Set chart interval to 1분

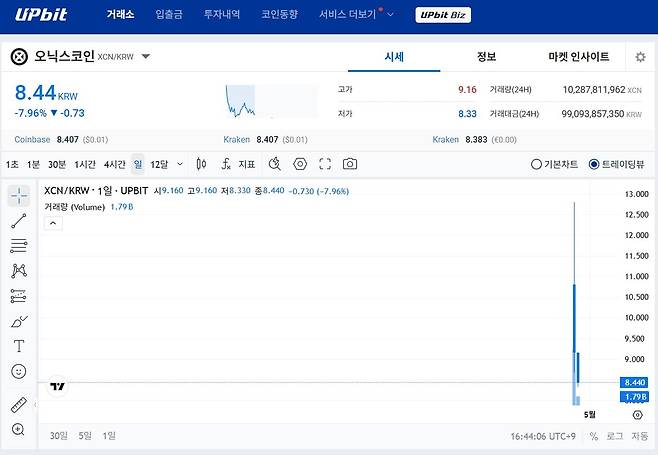coord(34,164)
